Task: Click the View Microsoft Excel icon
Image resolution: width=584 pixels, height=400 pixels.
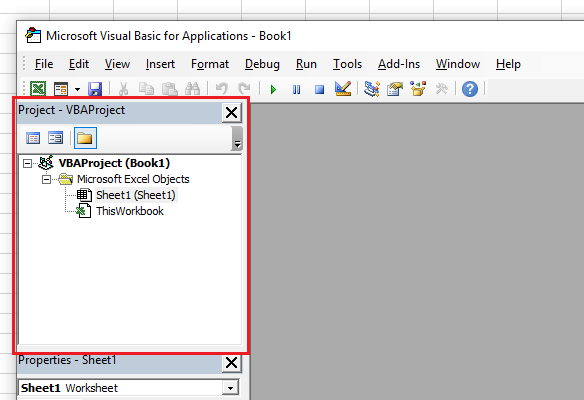Action: pos(38,89)
